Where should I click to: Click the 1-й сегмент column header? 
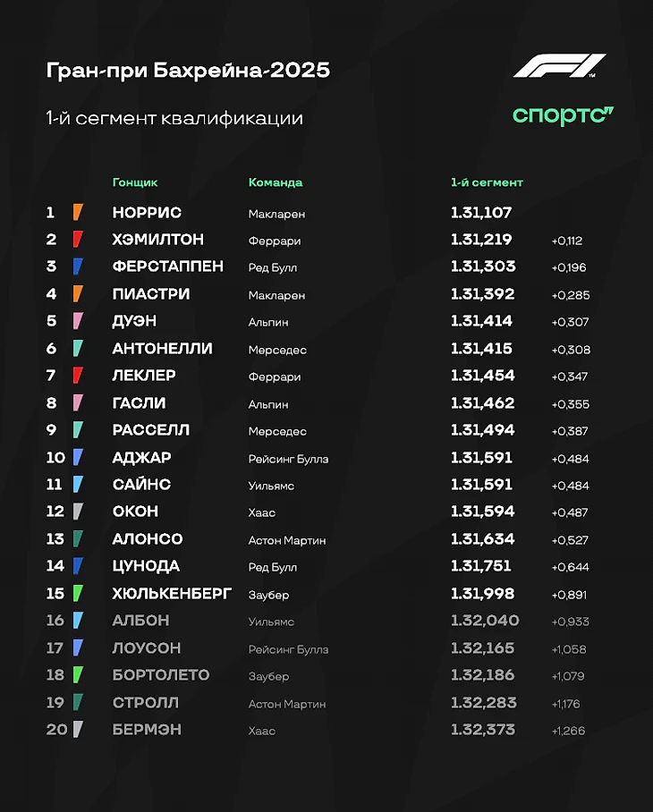pyautogui.click(x=487, y=182)
